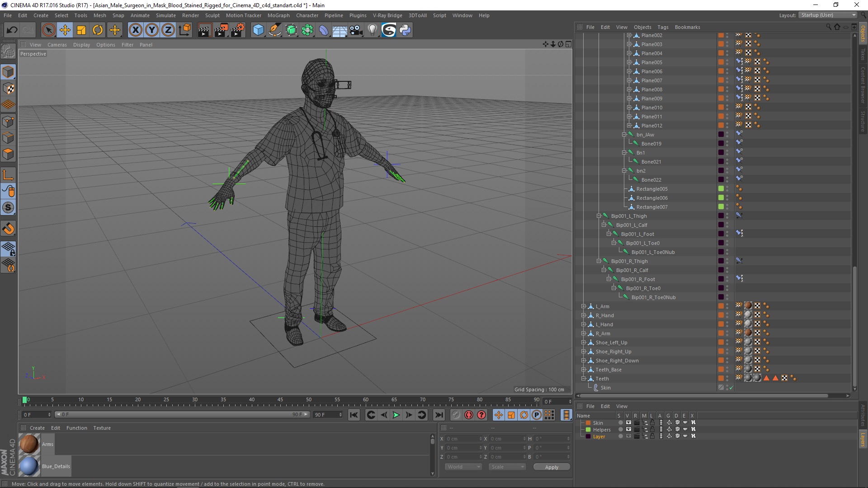Expand the L_Arm object
The width and height of the screenshot is (868, 488).
click(x=583, y=306)
